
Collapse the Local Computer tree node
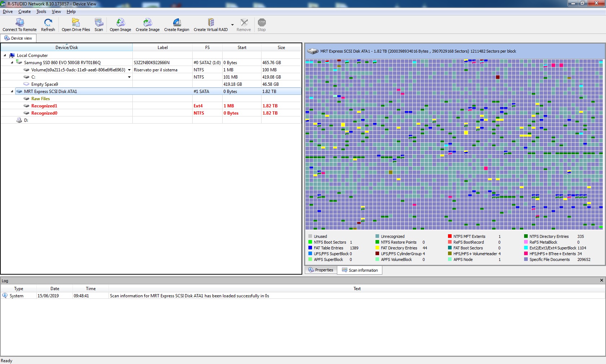(x=5, y=56)
